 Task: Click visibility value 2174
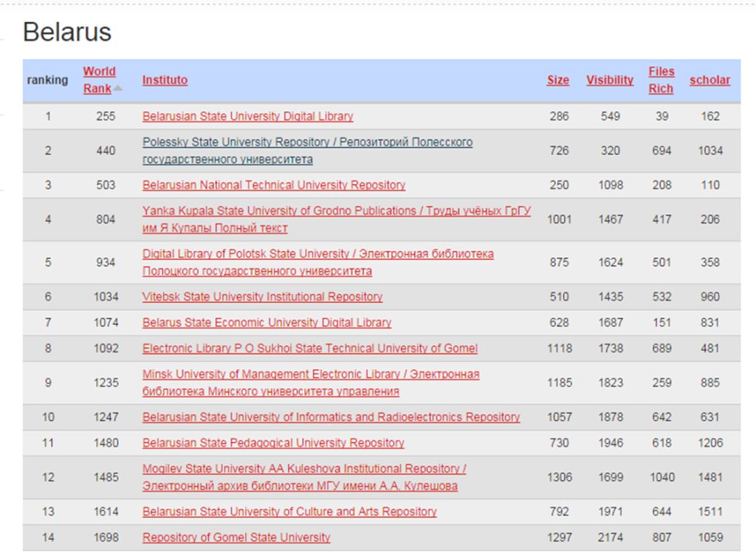point(611,538)
